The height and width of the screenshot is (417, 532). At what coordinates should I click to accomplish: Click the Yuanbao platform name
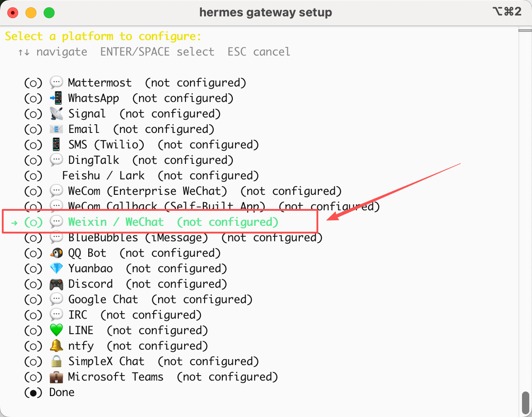click(x=90, y=268)
